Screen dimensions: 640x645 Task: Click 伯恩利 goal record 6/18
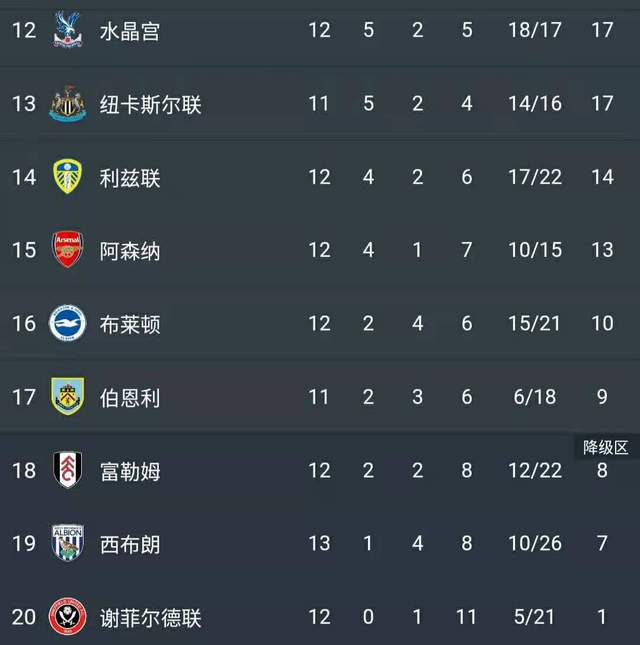[535, 397]
